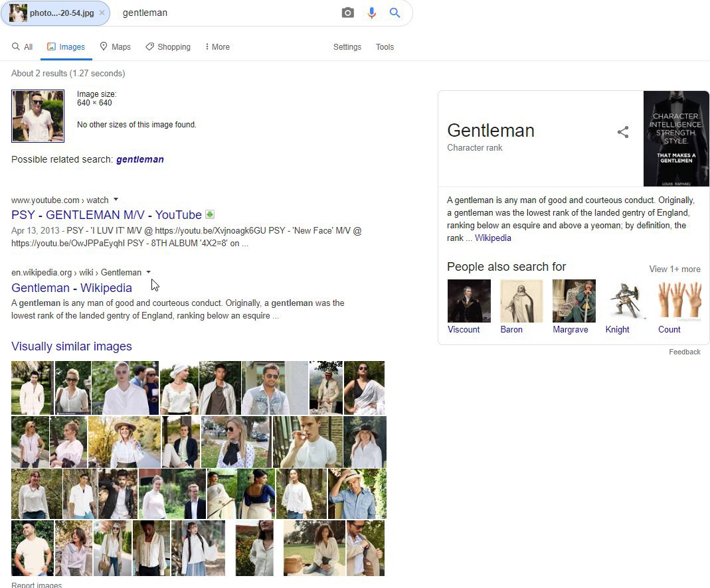Open PSY - GENTLEMAN M/V YouTube result
The image size is (710, 588).
(x=106, y=215)
